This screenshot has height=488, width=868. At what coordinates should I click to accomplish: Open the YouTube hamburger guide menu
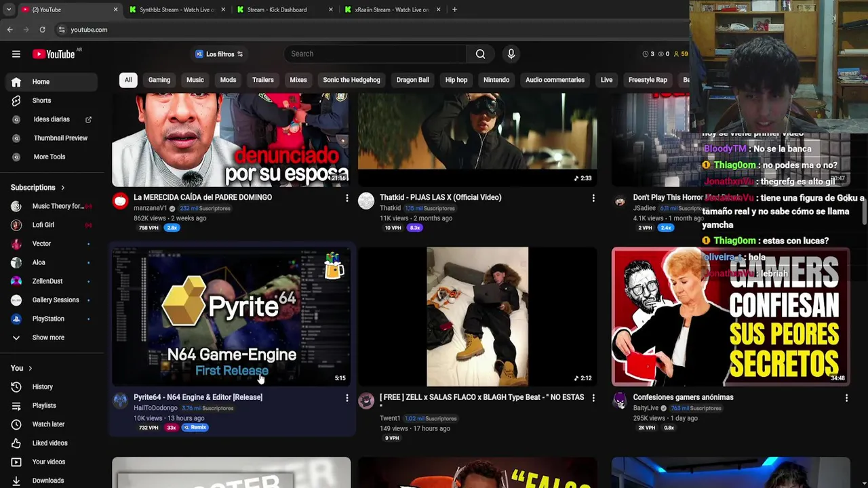coord(16,54)
